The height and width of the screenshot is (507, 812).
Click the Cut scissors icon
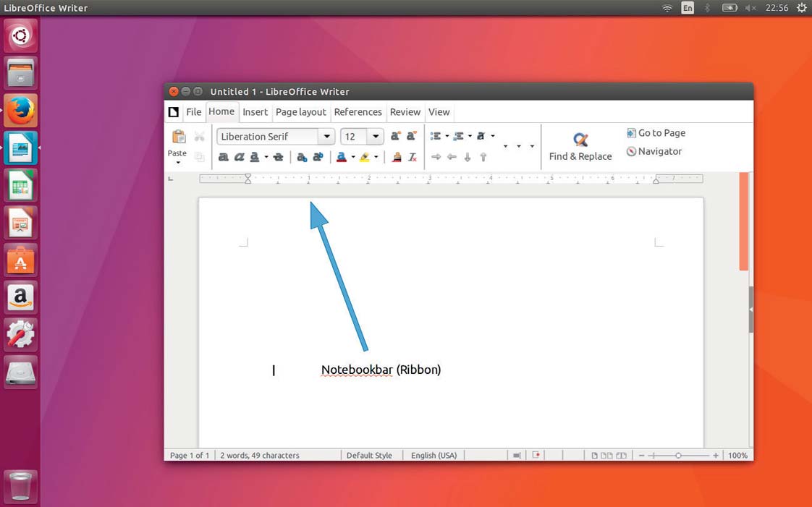point(199,137)
